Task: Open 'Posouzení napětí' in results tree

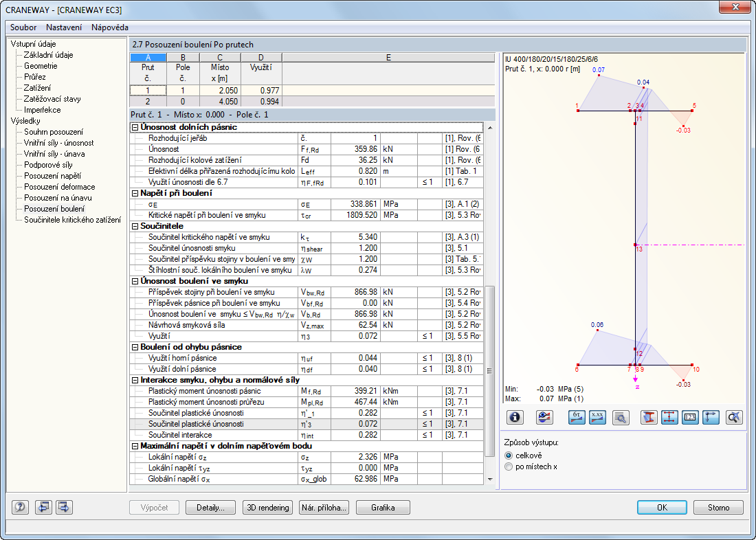Action: click(x=52, y=176)
